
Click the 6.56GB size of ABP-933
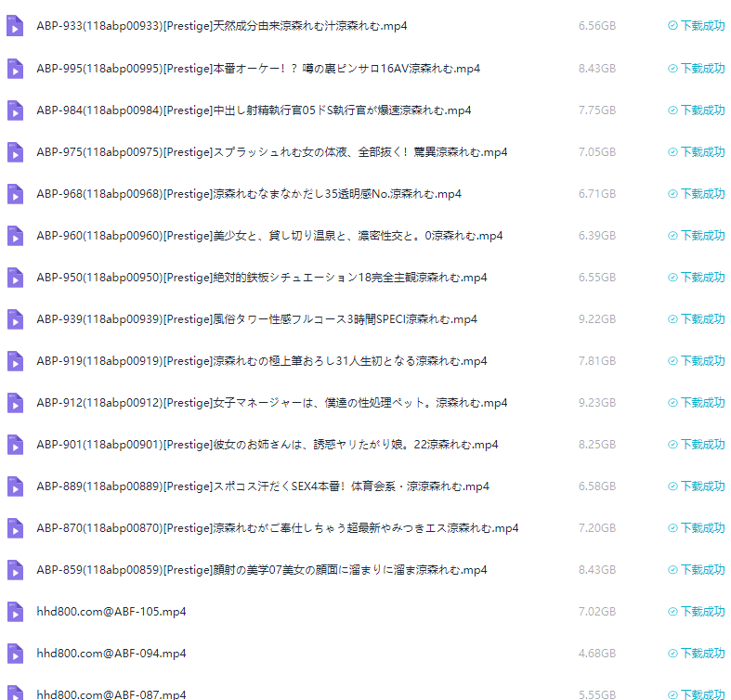pos(596,27)
